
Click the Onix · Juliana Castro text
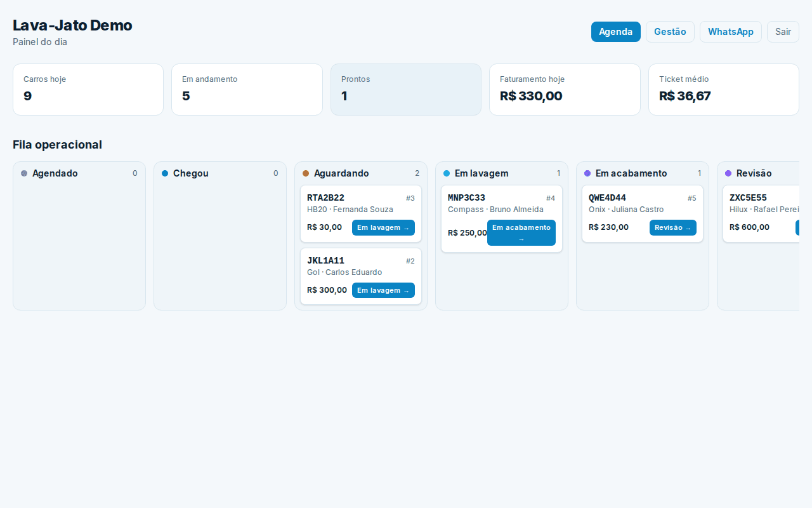(x=626, y=210)
